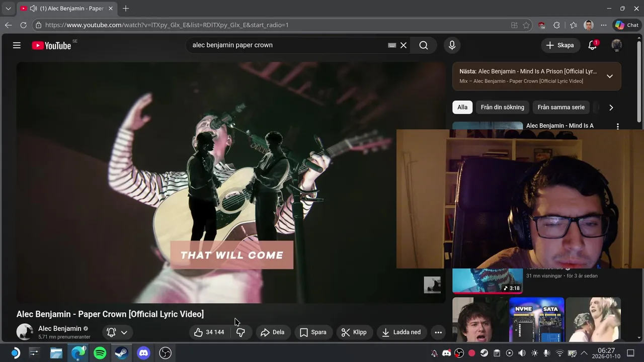
Task: Go back with the browser arrow
Action: tap(8, 25)
